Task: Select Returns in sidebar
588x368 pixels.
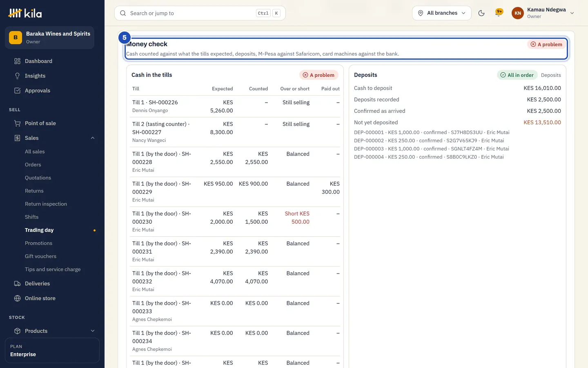Action: pyautogui.click(x=34, y=191)
